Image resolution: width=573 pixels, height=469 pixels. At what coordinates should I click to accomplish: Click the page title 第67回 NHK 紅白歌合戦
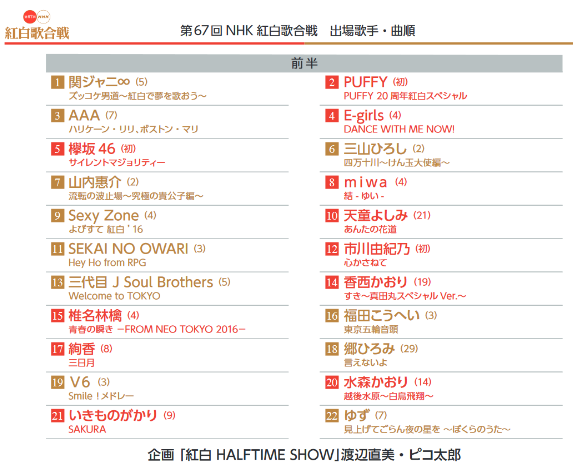pyautogui.click(x=249, y=31)
